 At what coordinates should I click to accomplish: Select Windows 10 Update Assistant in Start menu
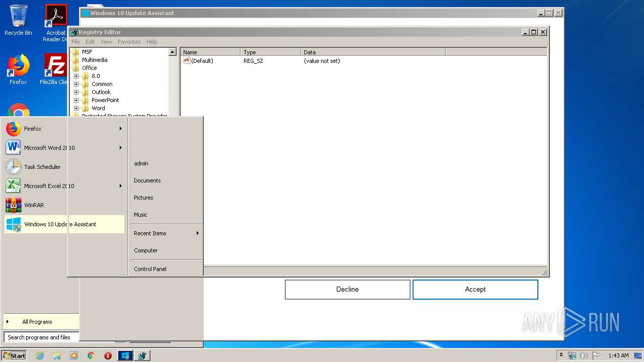(x=64, y=224)
